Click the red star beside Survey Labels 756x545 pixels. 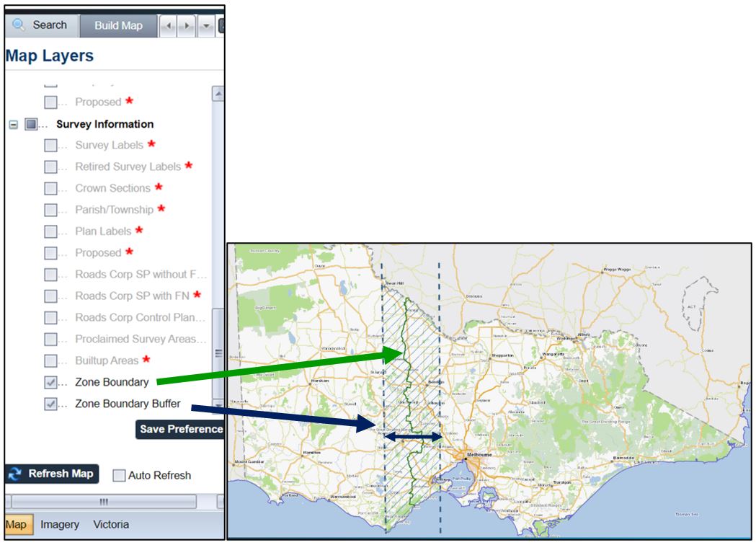[x=151, y=144]
